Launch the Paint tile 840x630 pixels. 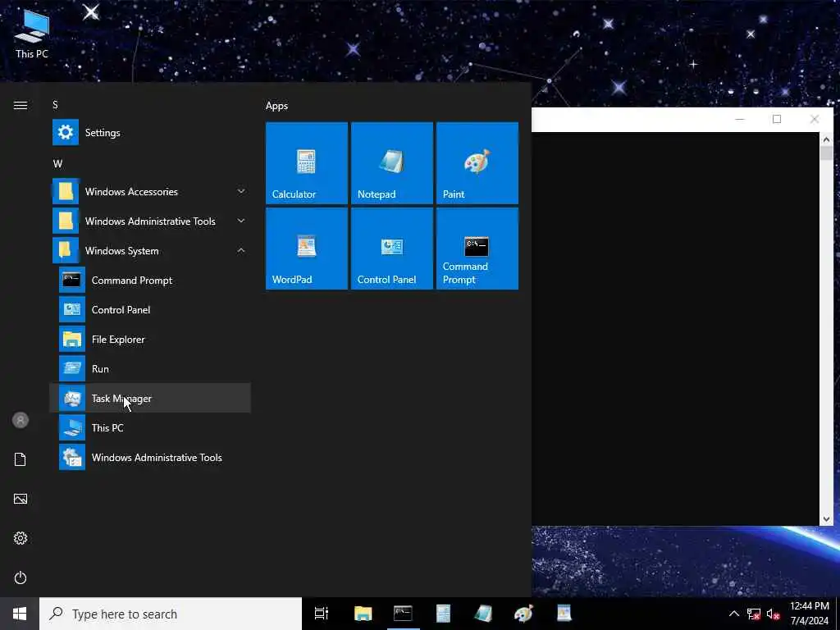pyautogui.click(x=477, y=163)
